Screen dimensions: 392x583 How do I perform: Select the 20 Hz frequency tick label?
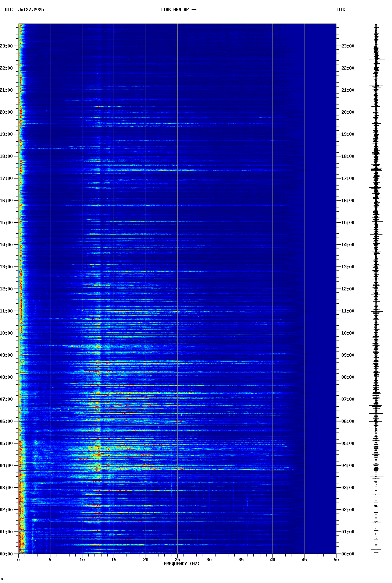pos(146,560)
